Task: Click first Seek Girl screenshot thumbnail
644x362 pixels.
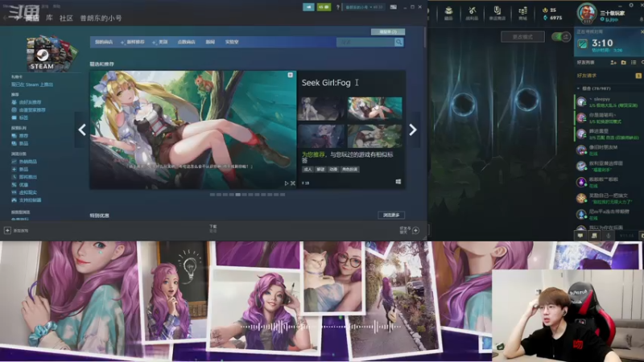Action: tap(321, 109)
